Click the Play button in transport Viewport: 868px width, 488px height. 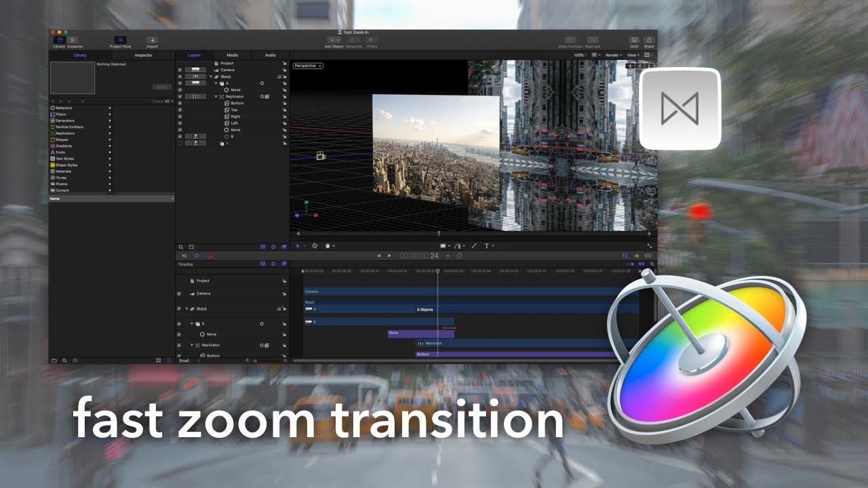click(x=389, y=256)
